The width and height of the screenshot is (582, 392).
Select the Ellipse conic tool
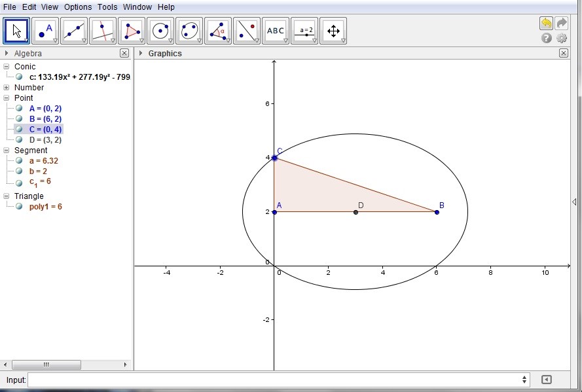coord(189,30)
